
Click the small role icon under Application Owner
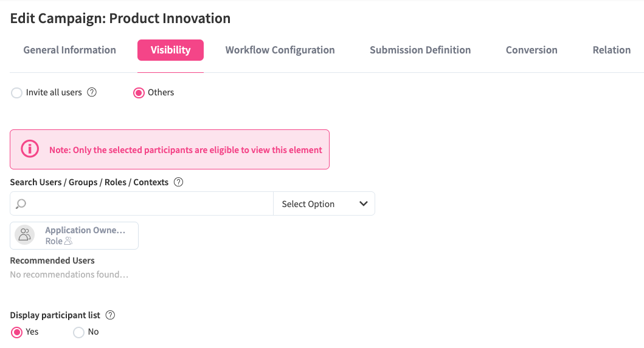tap(69, 241)
